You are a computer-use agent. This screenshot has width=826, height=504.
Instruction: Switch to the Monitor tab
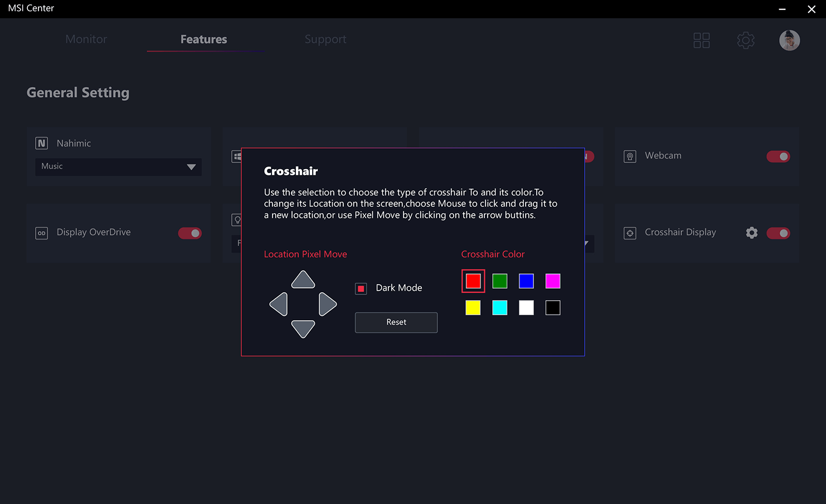(86, 40)
